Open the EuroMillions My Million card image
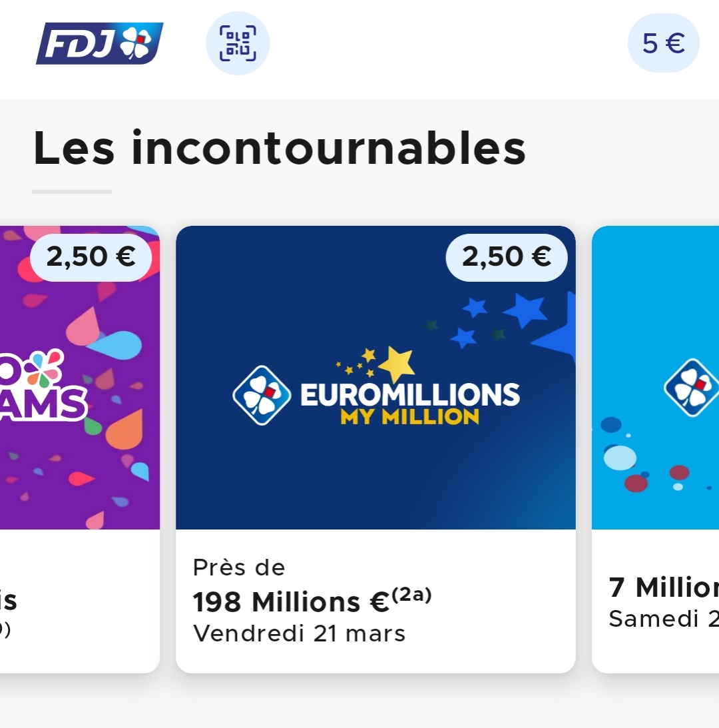 coord(375,378)
